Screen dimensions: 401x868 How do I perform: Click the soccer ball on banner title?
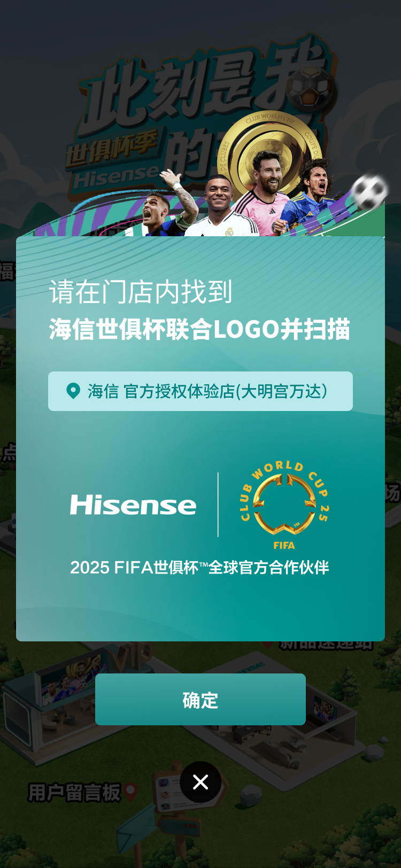point(311,87)
